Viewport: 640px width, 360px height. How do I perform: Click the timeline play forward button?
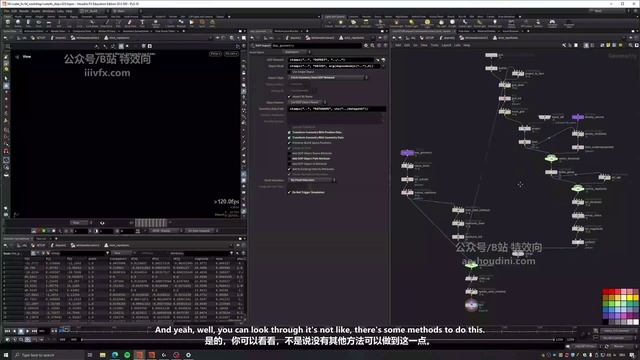pos(27,331)
